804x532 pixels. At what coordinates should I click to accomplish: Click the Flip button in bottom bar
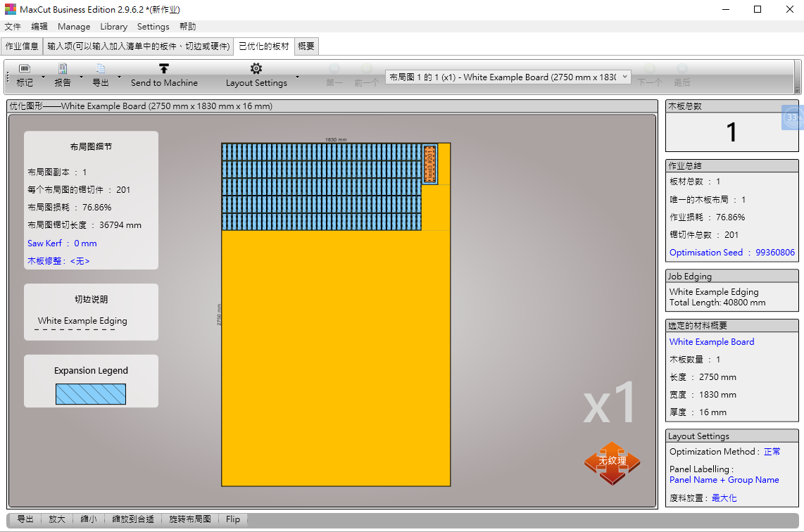click(x=233, y=519)
